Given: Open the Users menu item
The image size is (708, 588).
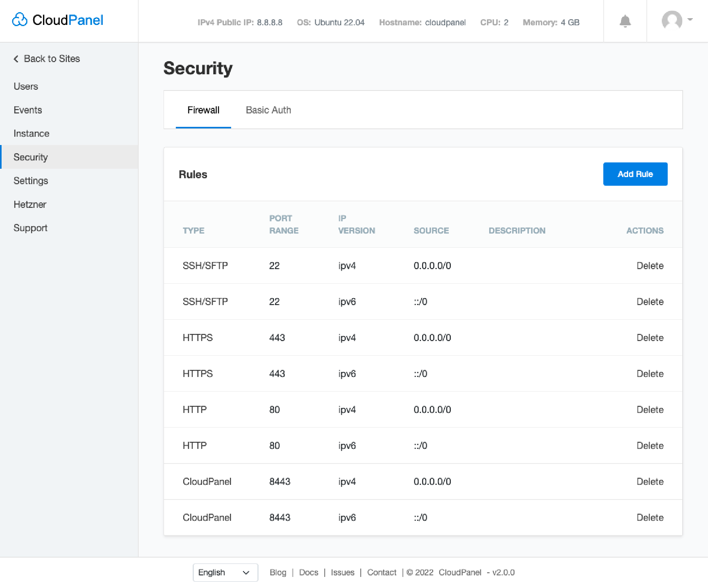Looking at the screenshot, I should pyautogui.click(x=26, y=86).
